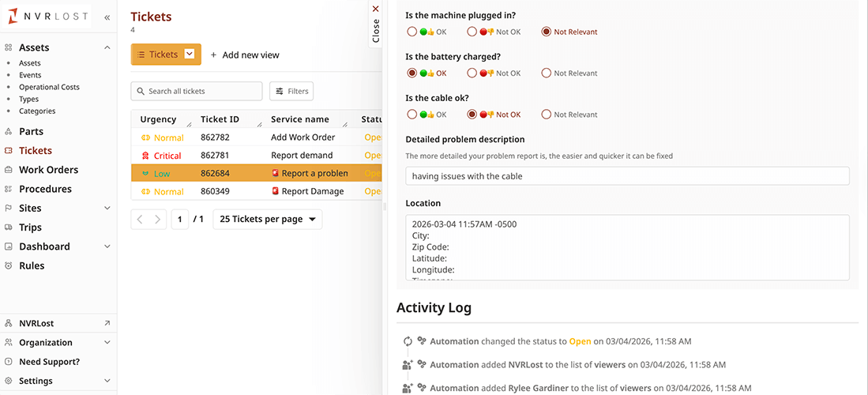Viewport: 868px width, 395px height.
Task: Go to next page arrow in pagination
Action: 158,219
